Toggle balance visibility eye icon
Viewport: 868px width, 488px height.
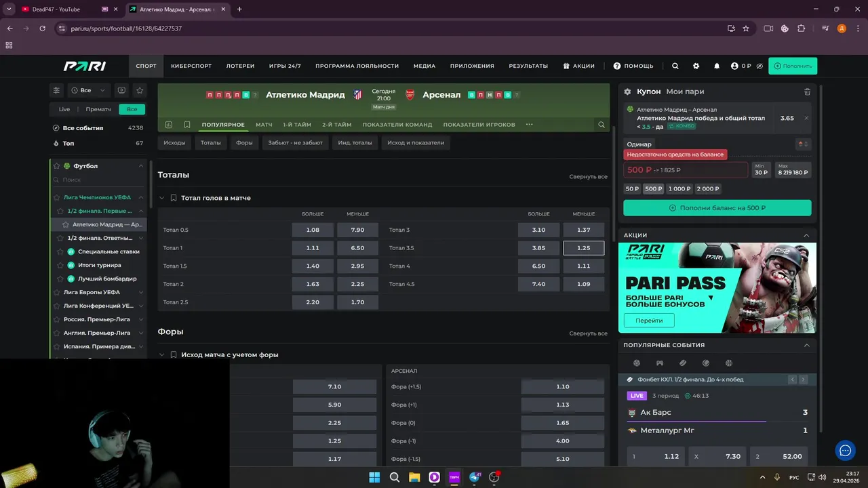click(759, 66)
